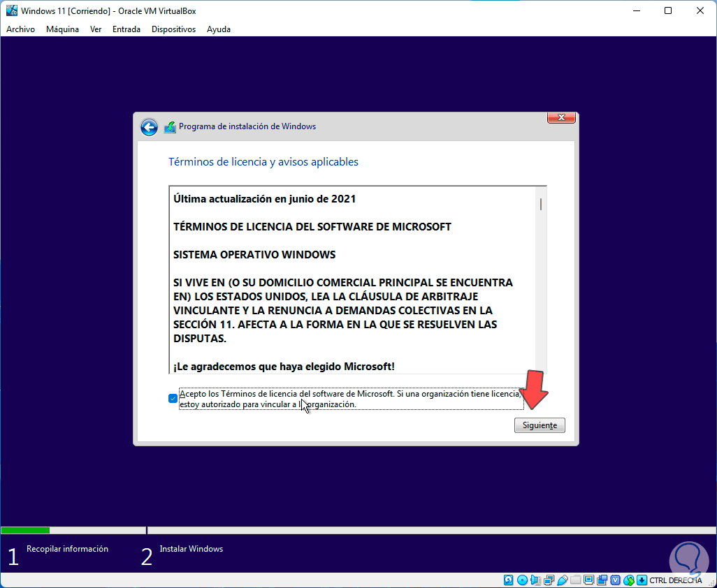The image size is (717, 588).
Task: Click the recording icon in status bar
Action: [x=602, y=580]
